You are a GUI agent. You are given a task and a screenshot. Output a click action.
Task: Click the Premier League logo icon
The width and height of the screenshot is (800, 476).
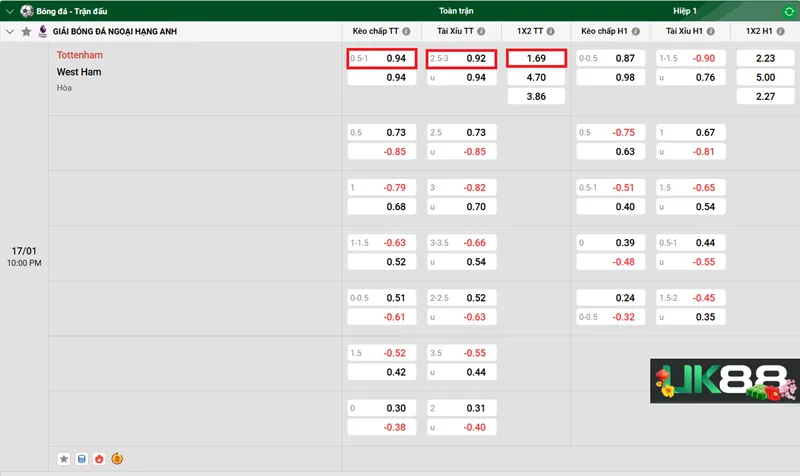tap(43, 32)
